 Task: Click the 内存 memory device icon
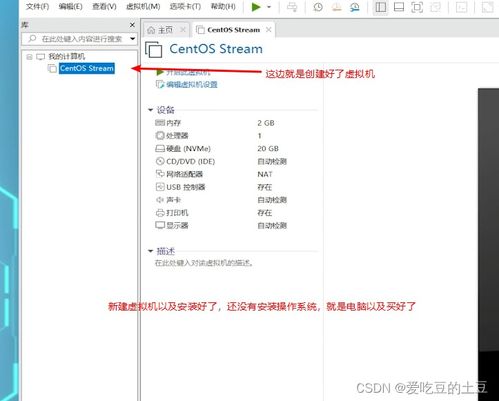[x=160, y=123]
